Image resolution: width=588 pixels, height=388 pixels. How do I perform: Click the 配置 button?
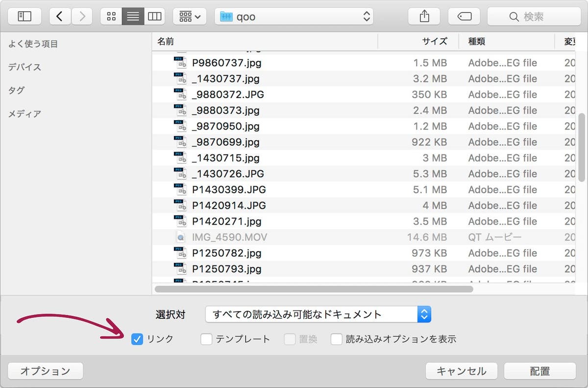(x=540, y=371)
